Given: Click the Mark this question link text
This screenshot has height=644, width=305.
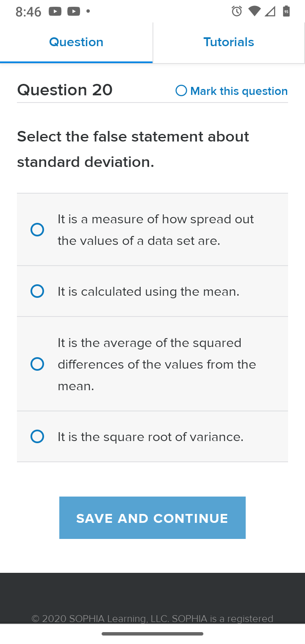Looking at the screenshot, I should [239, 91].
